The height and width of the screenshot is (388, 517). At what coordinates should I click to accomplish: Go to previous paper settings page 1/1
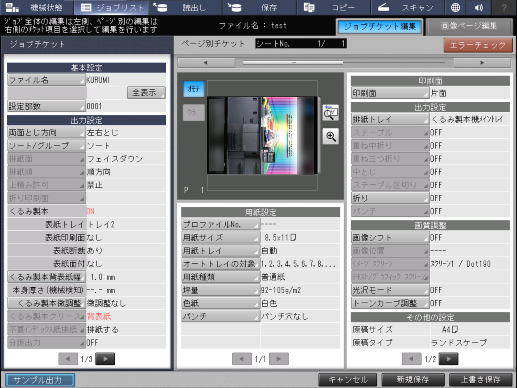pyautogui.click(x=242, y=359)
